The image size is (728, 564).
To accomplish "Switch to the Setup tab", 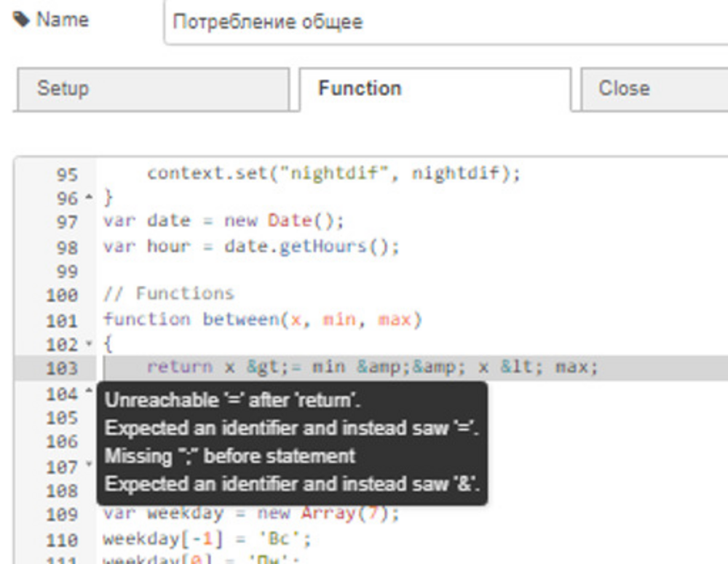I will click(x=153, y=89).
